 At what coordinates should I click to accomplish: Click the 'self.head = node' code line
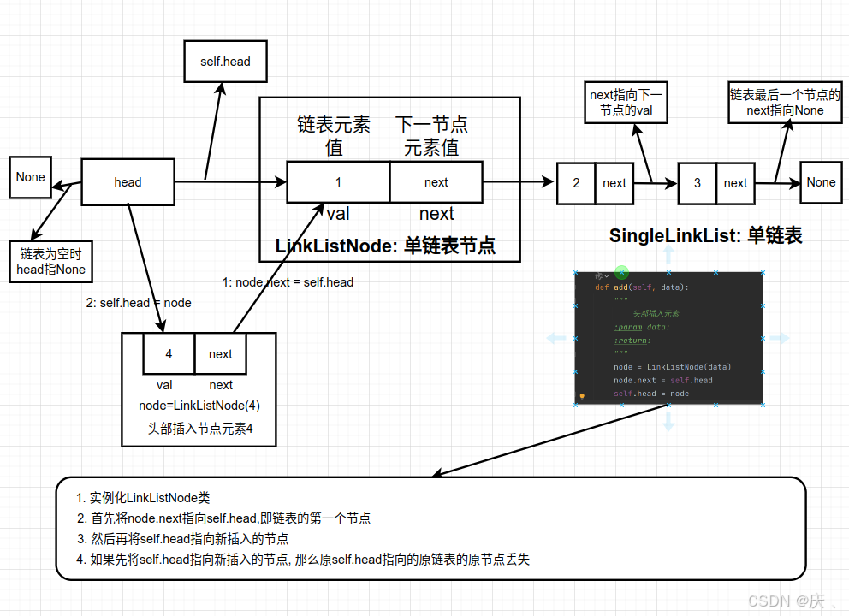coord(651,394)
